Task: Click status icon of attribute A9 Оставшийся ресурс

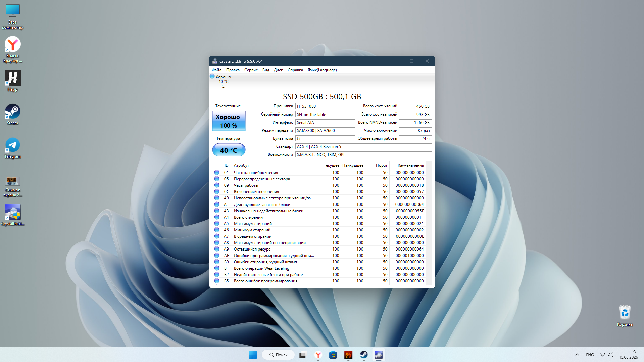Action: (217, 249)
